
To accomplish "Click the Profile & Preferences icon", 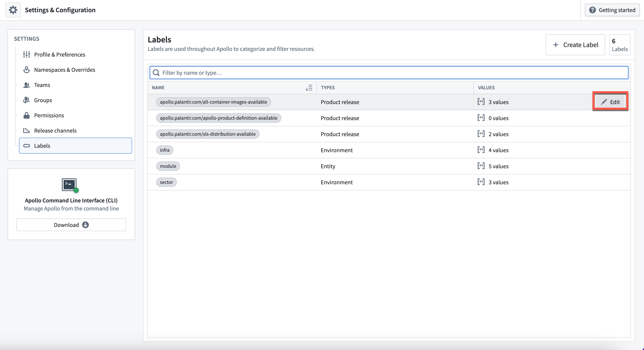I will coord(27,54).
